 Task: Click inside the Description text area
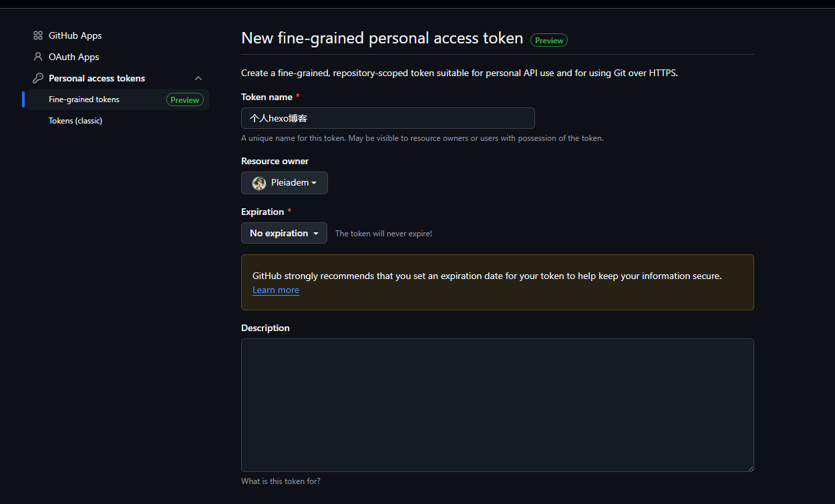click(497, 405)
